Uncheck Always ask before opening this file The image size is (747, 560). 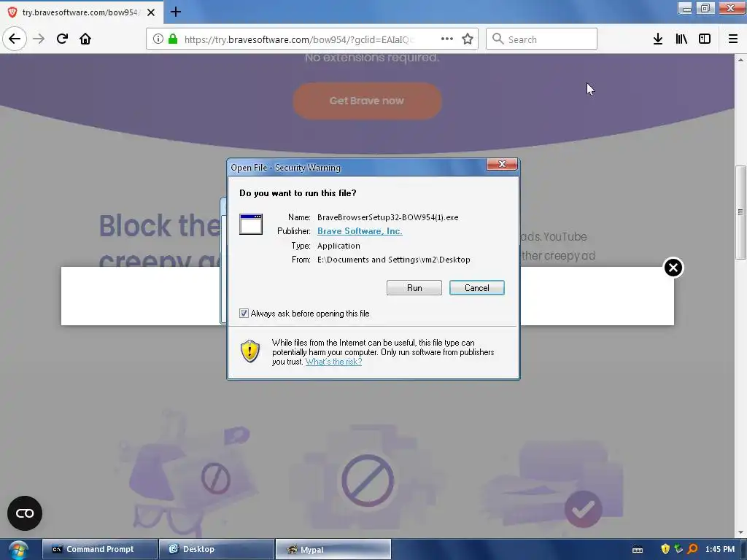[x=244, y=314]
